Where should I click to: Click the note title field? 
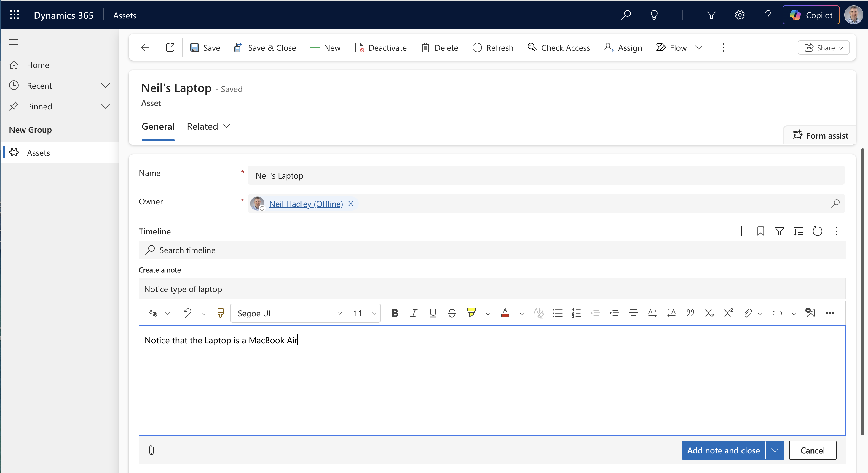tap(492, 289)
